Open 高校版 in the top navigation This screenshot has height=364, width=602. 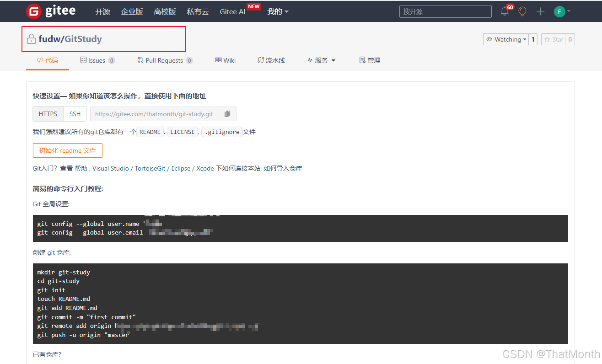coord(165,11)
